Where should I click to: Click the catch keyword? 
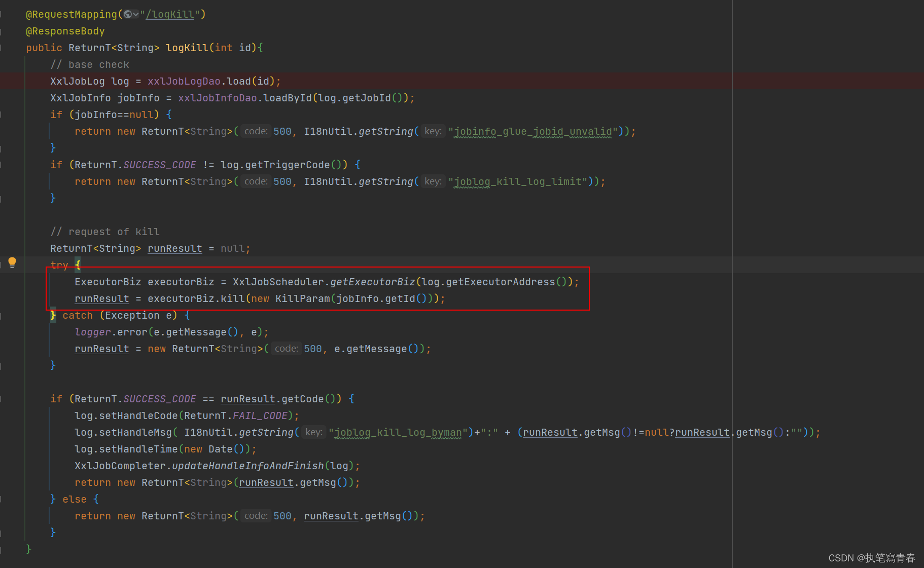(x=78, y=315)
